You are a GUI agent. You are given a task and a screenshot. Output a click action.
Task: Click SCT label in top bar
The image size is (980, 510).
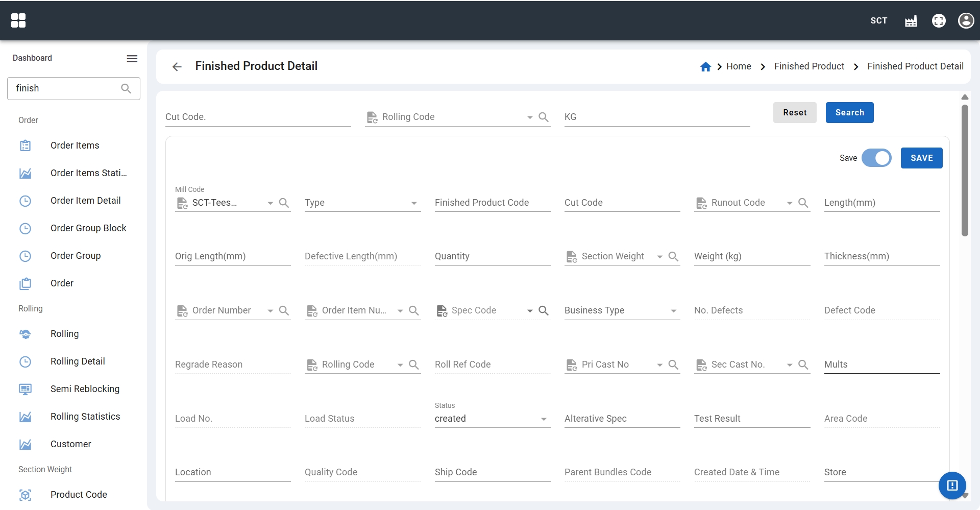(x=878, y=20)
